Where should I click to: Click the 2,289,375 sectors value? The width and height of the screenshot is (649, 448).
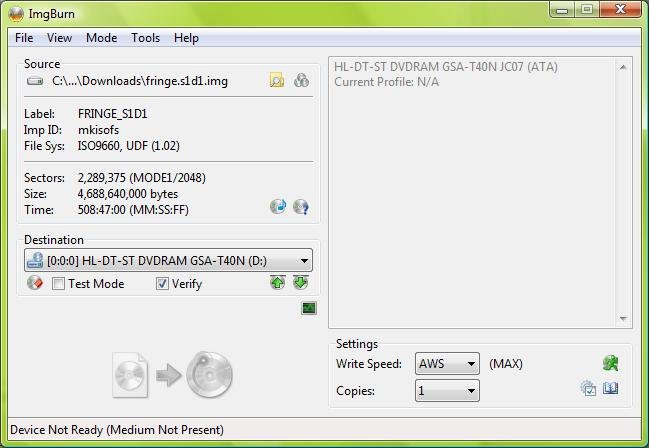point(142,178)
